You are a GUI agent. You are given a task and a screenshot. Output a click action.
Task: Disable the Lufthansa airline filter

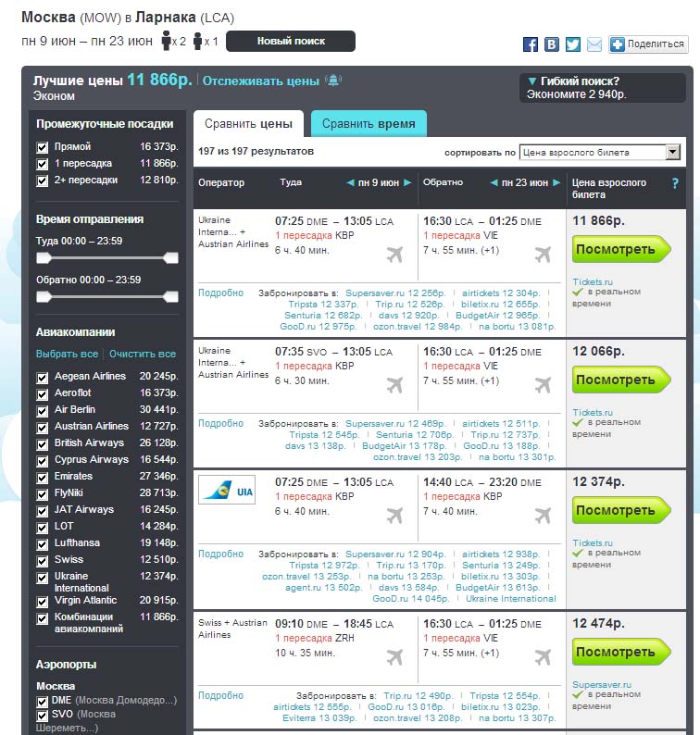tap(43, 543)
